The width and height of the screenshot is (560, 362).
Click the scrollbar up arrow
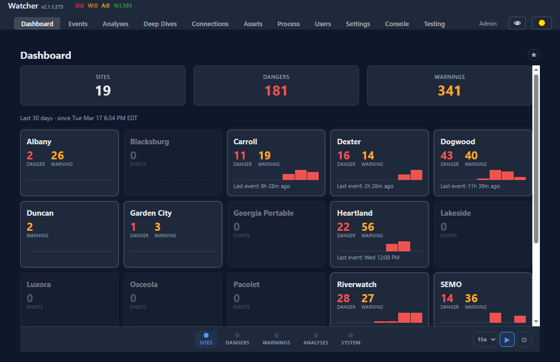(536, 69)
